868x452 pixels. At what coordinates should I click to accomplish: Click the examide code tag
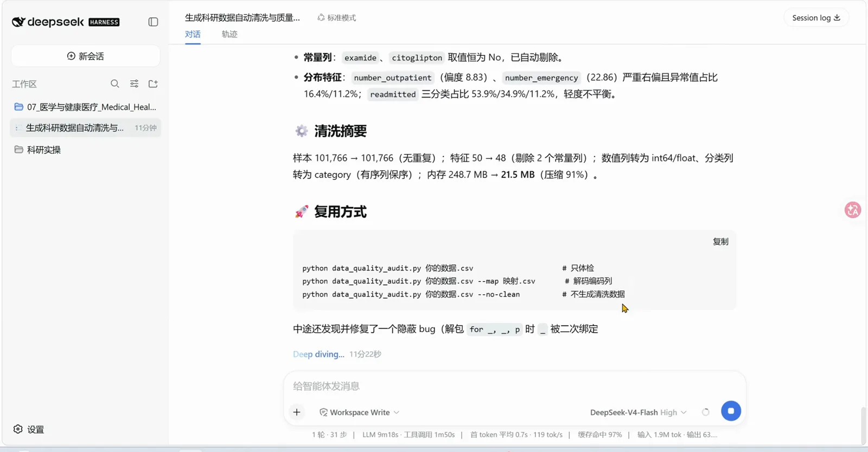coord(360,57)
